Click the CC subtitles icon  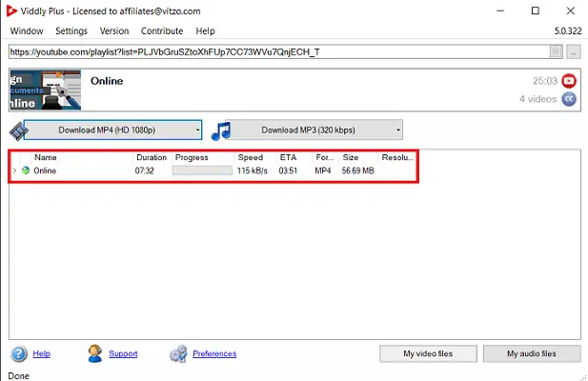pos(569,99)
